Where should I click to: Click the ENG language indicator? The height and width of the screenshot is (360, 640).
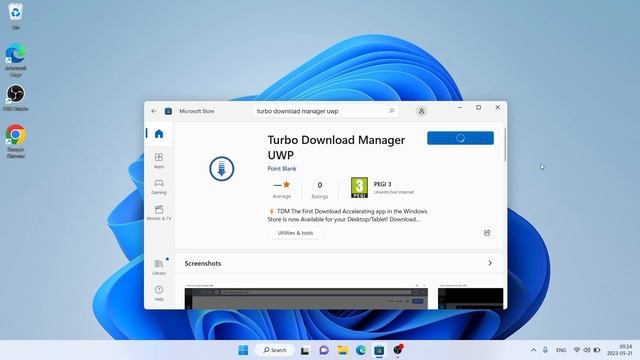click(561, 350)
